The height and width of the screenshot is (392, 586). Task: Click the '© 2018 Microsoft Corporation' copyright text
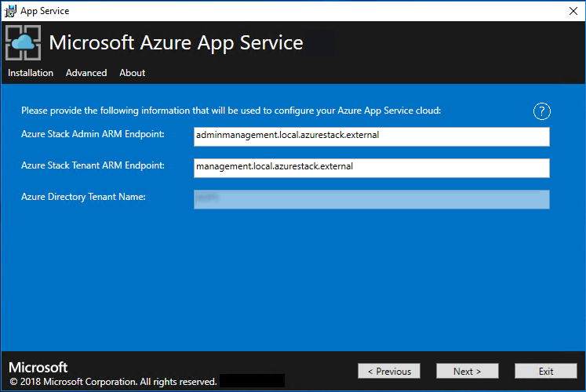tap(113, 382)
